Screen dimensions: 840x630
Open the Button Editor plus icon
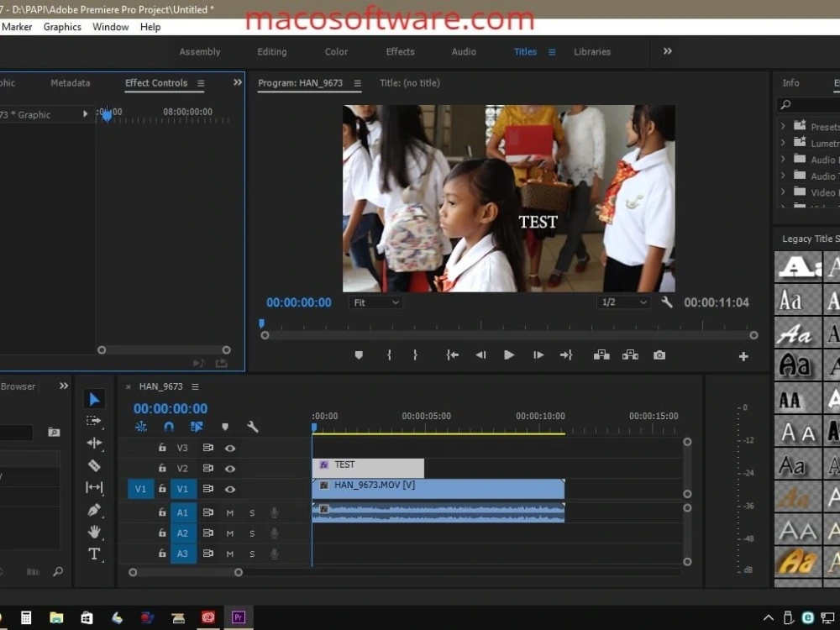coord(743,356)
